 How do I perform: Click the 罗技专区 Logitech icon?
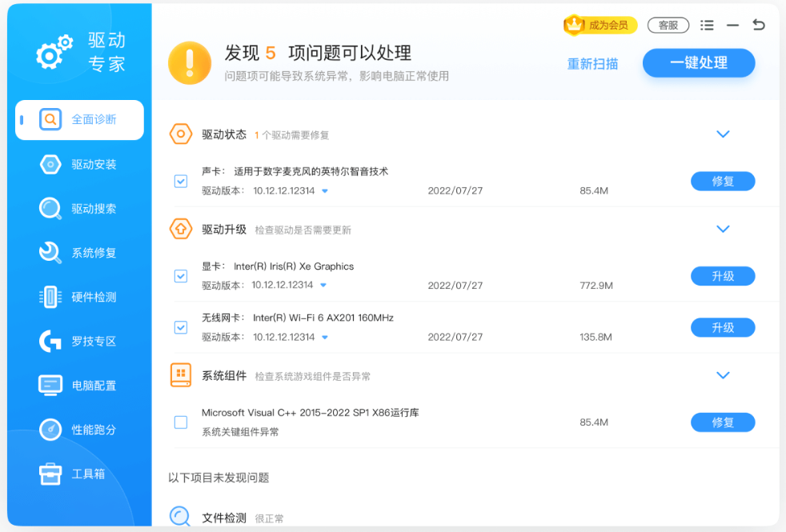pyautogui.click(x=50, y=341)
